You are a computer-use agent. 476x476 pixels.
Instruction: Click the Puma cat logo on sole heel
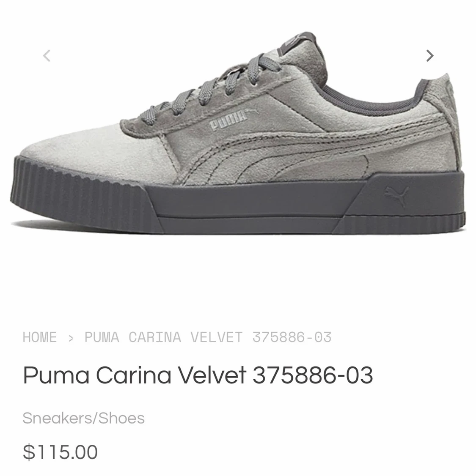click(x=396, y=195)
